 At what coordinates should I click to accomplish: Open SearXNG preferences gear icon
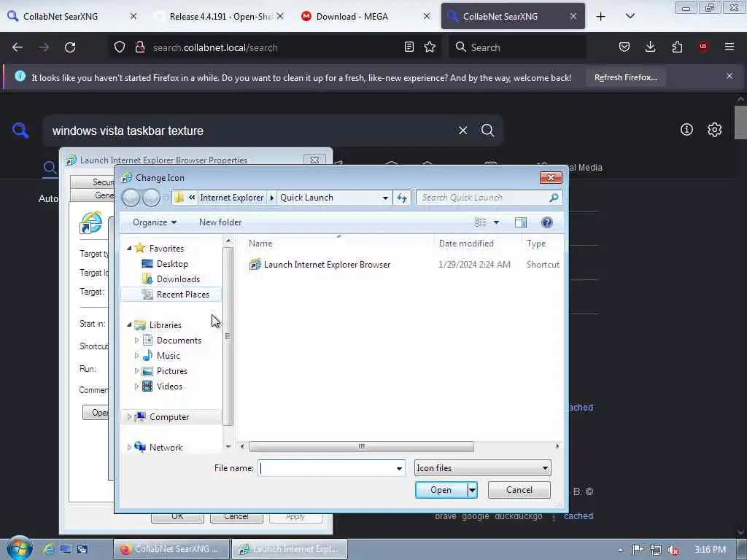coord(714,130)
